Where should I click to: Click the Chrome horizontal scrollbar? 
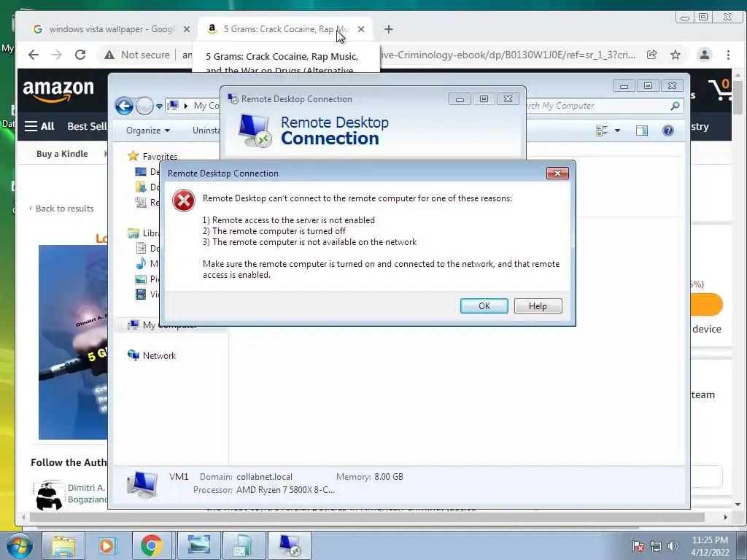pyautogui.click(x=367, y=517)
